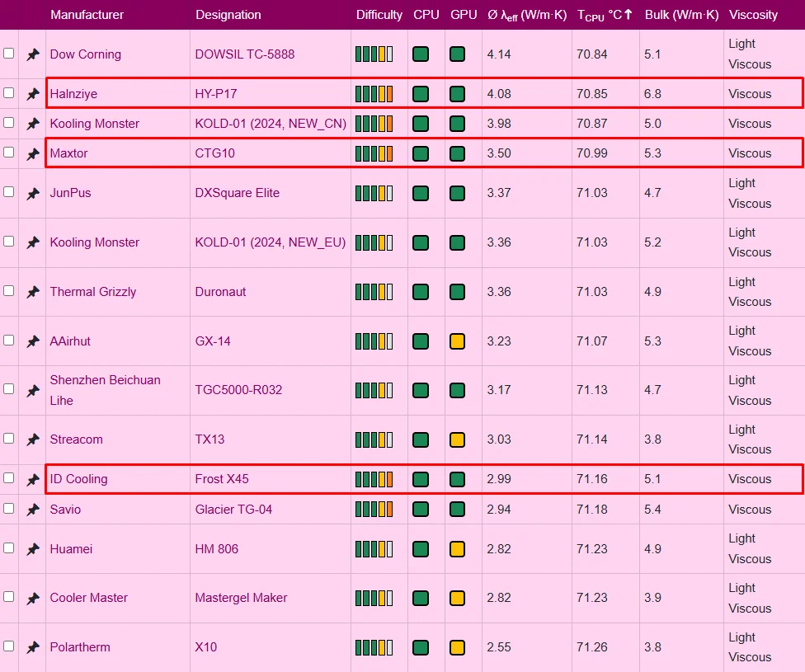Pin the Shenzhen Beichuan Lihe row
Viewport: 805px width, 672px height.
pyautogui.click(x=33, y=391)
